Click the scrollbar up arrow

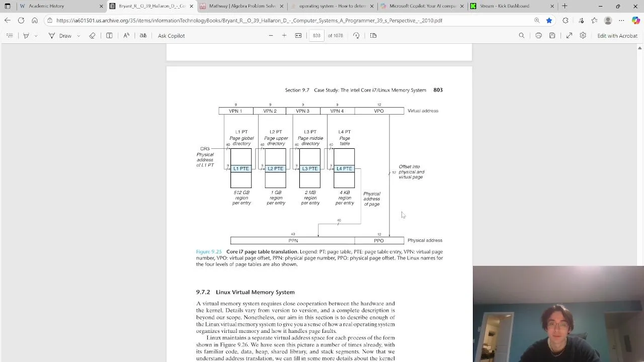tap(640, 48)
